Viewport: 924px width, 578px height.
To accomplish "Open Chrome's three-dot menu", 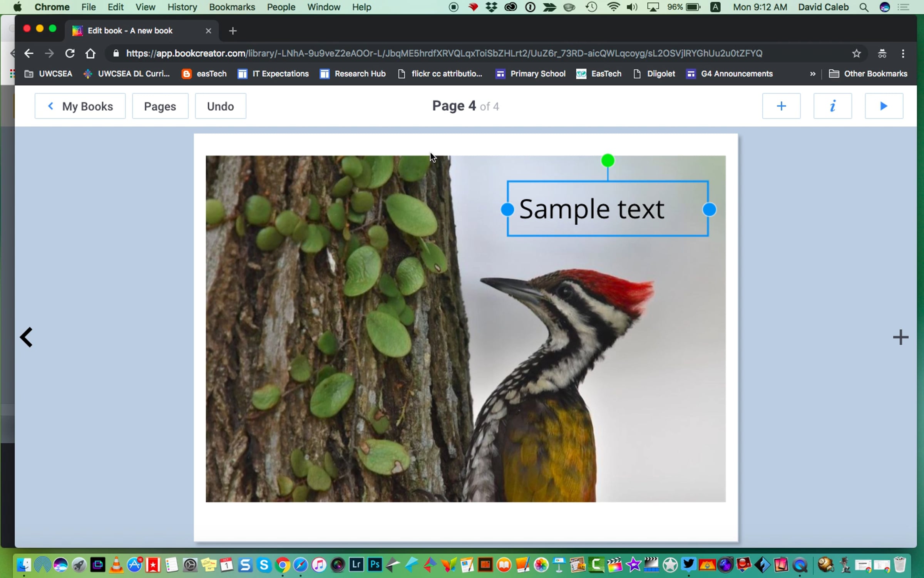I will pyautogui.click(x=903, y=54).
